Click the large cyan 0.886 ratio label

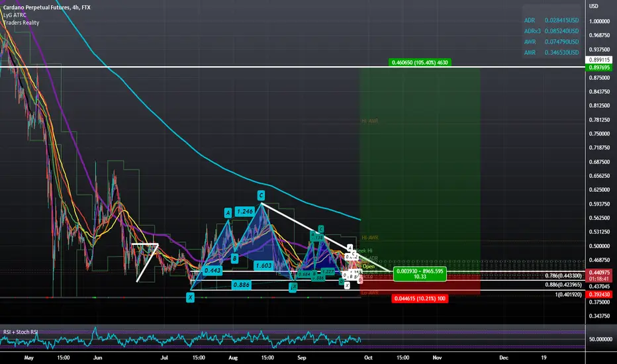[x=241, y=285]
